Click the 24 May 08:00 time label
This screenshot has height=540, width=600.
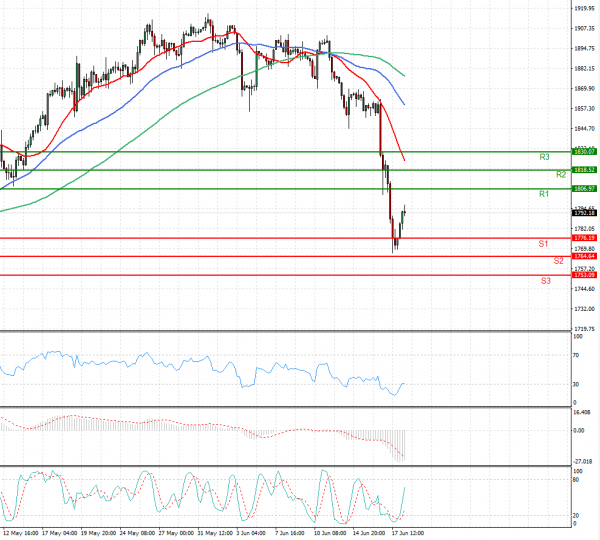coord(137,533)
